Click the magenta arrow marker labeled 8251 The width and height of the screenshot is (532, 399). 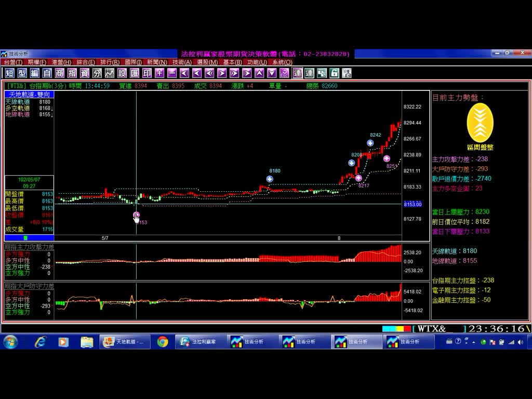tap(387, 158)
